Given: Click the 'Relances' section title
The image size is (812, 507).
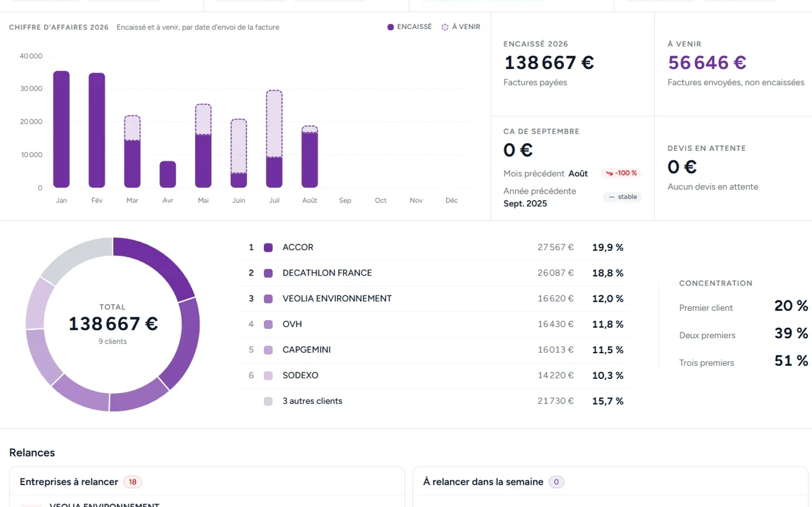Looking at the screenshot, I should tap(32, 453).
